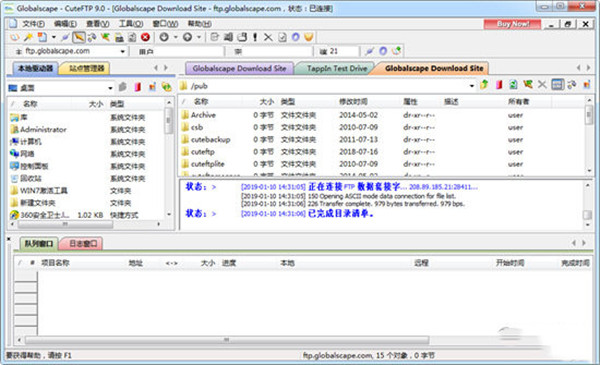Open the New item dropdown arrow
The width and height of the screenshot is (600, 365).
[x=54, y=37]
